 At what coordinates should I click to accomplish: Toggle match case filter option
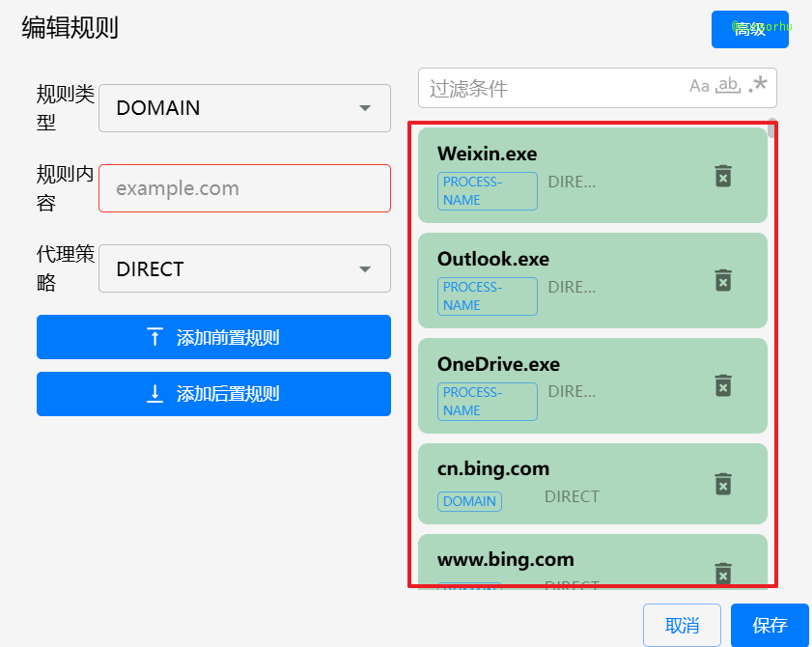(x=699, y=86)
